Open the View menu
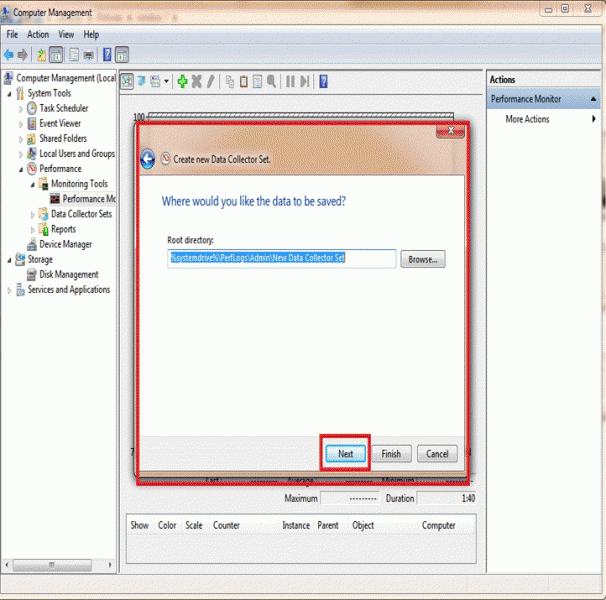 pos(66,34)
